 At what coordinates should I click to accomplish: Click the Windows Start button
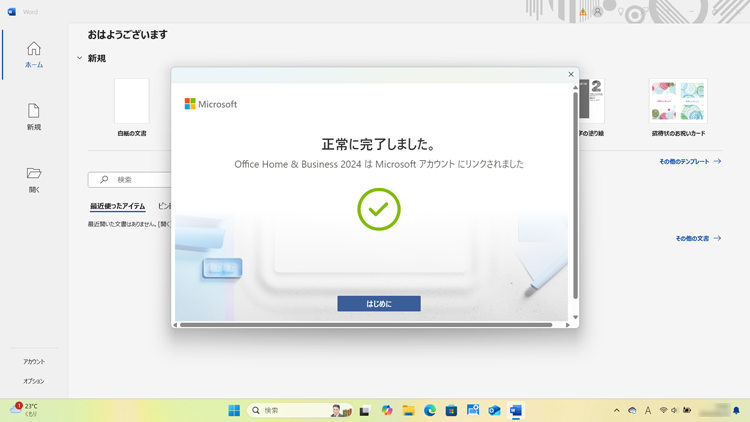[234, 410]
